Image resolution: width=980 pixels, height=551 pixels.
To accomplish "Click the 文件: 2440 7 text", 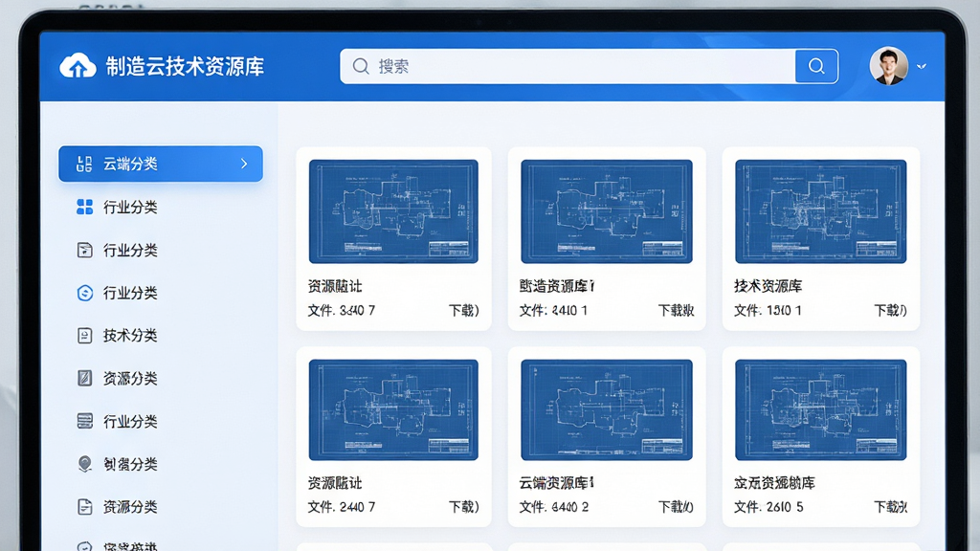I will pyautogui.click(x=342, y=507).
